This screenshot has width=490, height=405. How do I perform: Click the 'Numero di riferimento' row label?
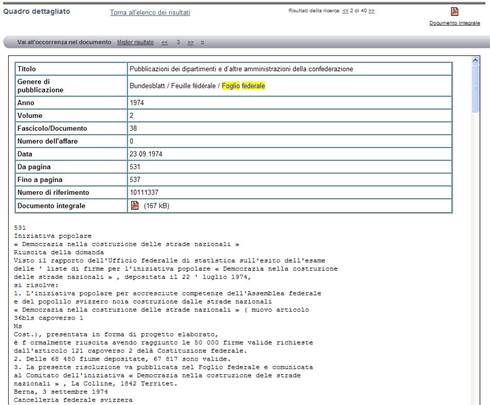click(x=53, y=192)
